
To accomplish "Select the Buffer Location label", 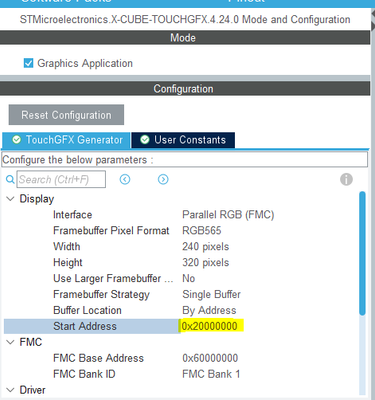I will (x=87, y=310).
